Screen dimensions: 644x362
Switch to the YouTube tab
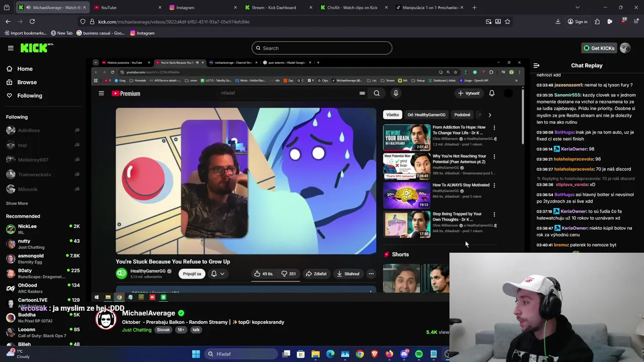point(127,8)
